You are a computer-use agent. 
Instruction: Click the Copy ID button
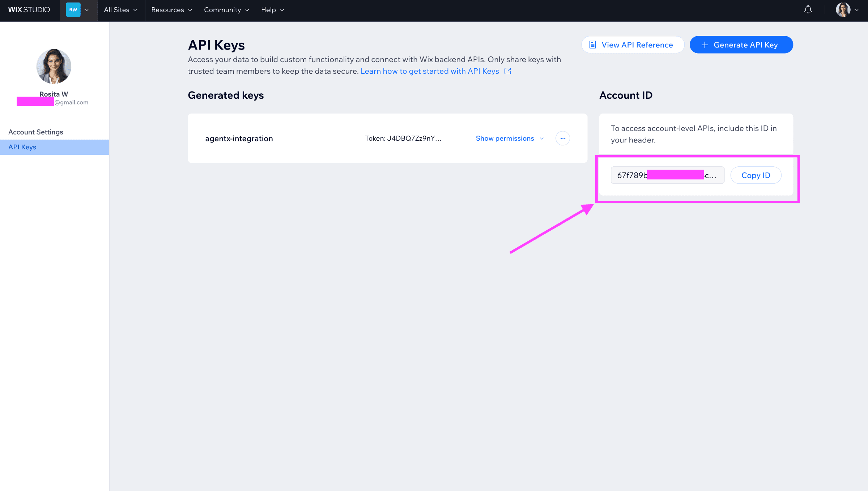756,175
